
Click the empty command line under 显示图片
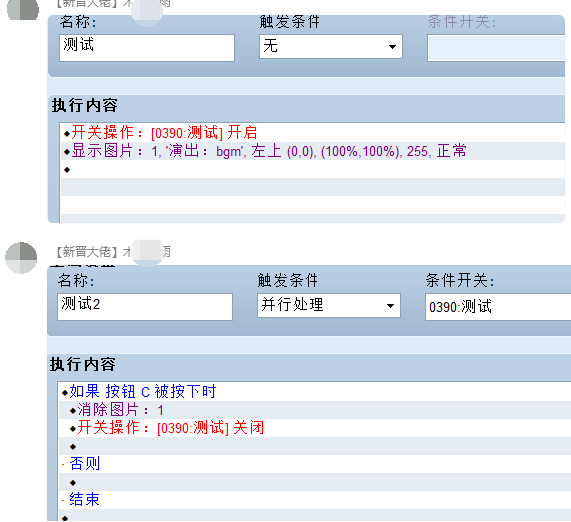click(x=312, y=169)
